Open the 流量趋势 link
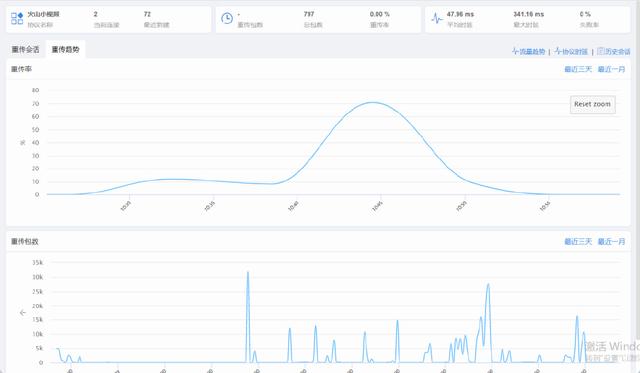Viewport: 640px width, 373px height. click(x=532, y=51)
